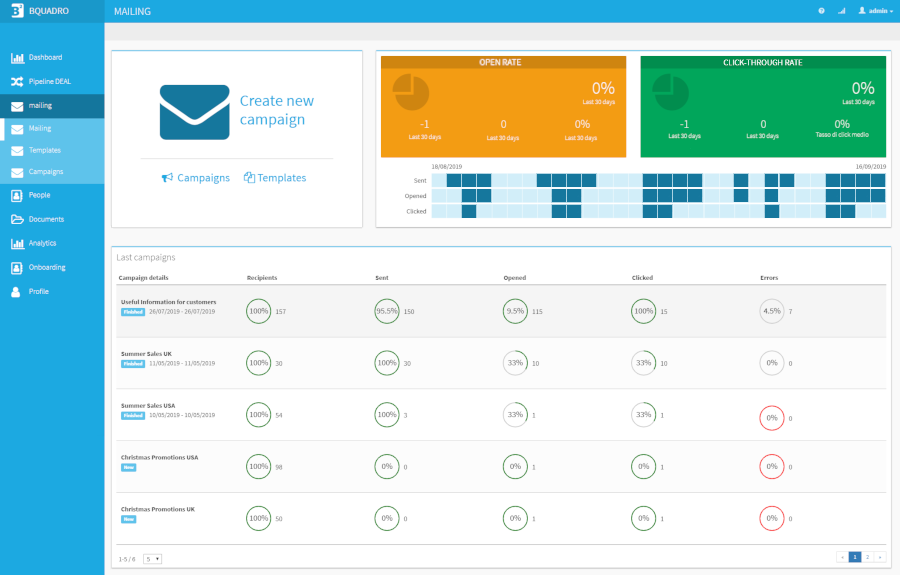Select the Campaigns submenu envelope icon
900x575 pixels.
17,172
